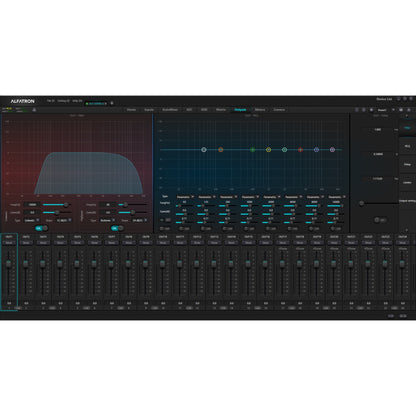Screen dimensions: 416x416
Task: Open the third PEQ band Type dropdown
Action: pyautogui.click(x=228, y=197)
